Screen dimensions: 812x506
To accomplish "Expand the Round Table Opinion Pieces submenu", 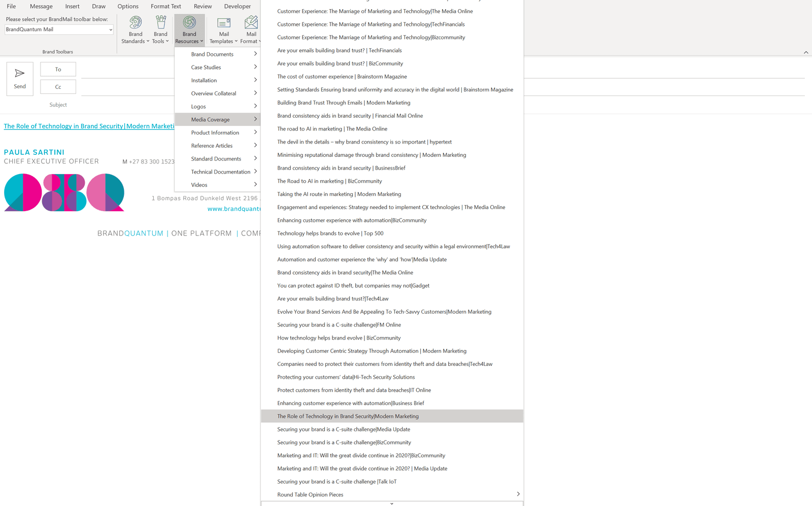I will coord(518,494).
